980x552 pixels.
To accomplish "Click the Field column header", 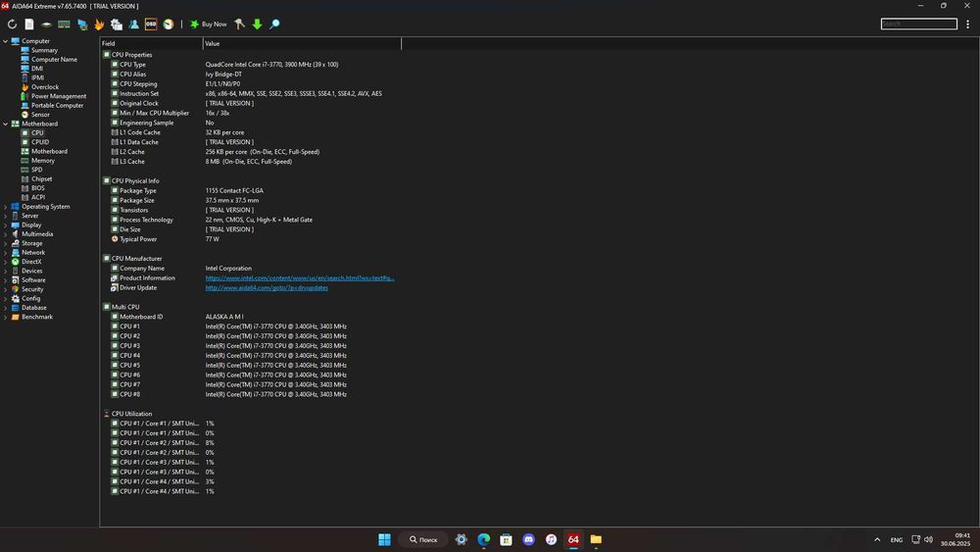I will [x=151, y=44].
